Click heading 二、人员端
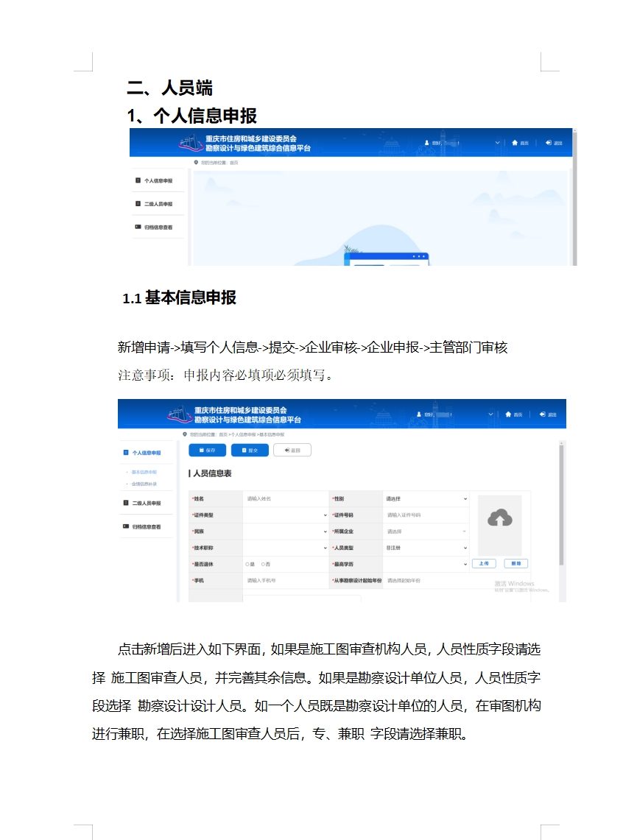 170,88
